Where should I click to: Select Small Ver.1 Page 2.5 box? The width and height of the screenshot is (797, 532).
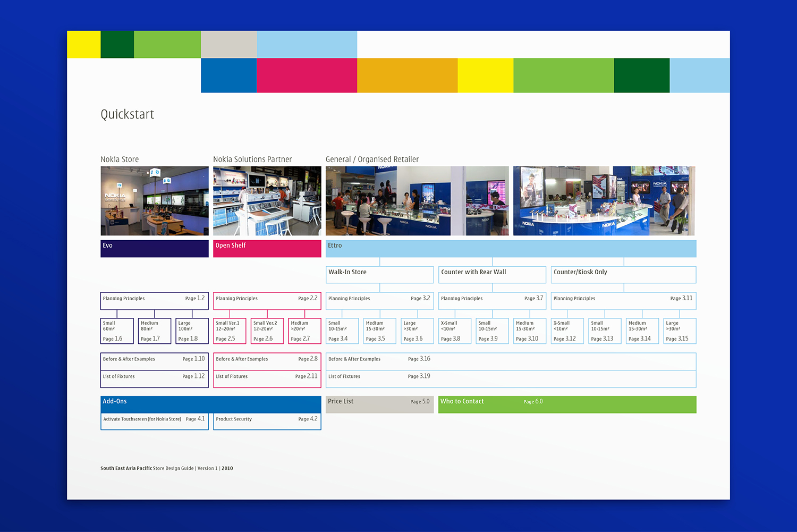click(x=230, y=331)
